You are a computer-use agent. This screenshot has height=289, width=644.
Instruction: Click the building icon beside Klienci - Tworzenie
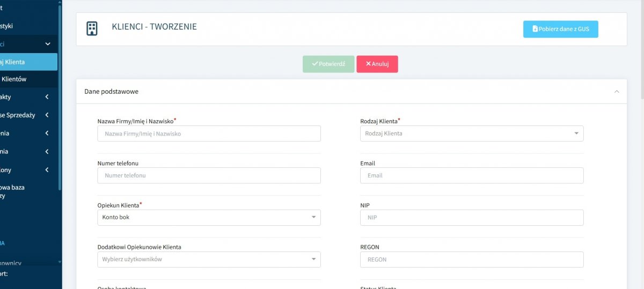(92, 29)
